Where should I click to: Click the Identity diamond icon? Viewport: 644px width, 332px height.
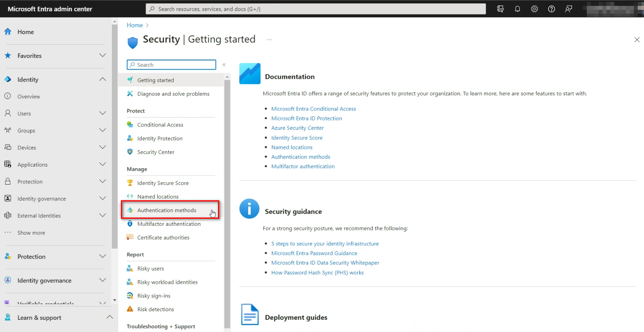[8, 79]
